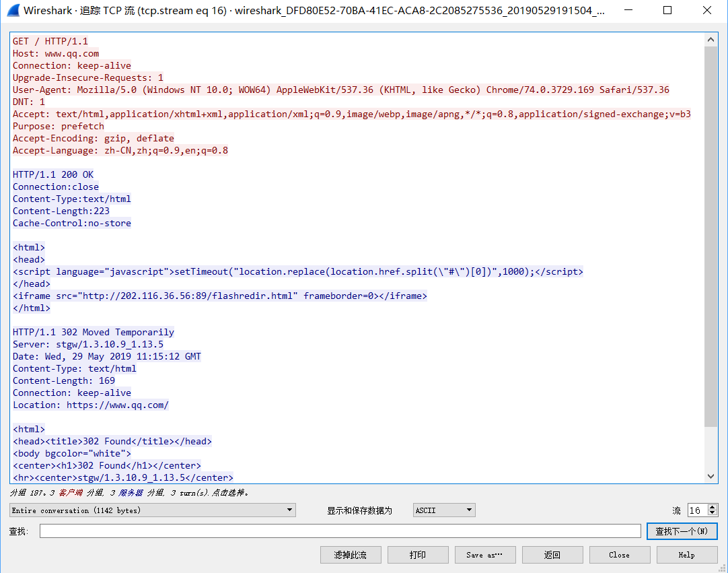Screen dimensions: 728x573
Task: Click the 'Date: Wed, 29 May 2019' line
Action: (107, 356)
